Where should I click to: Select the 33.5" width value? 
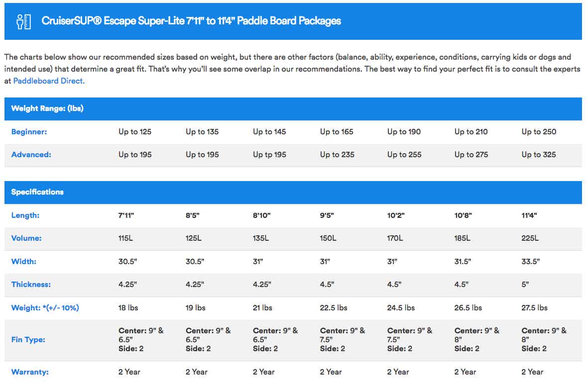point(530,262)
